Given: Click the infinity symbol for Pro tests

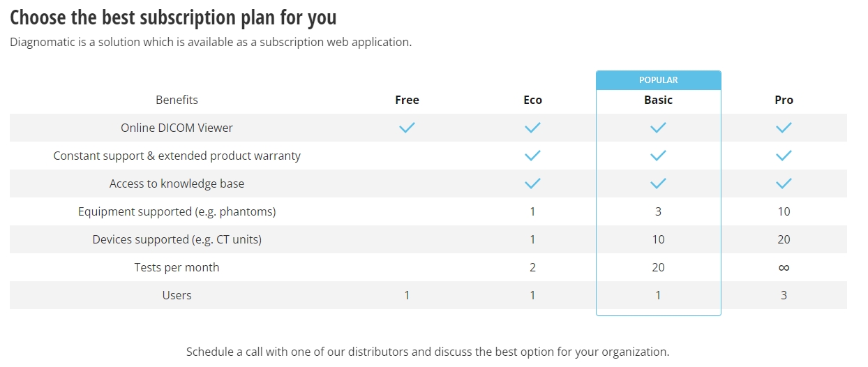Looking at the screenshot, I should point(784,267).
